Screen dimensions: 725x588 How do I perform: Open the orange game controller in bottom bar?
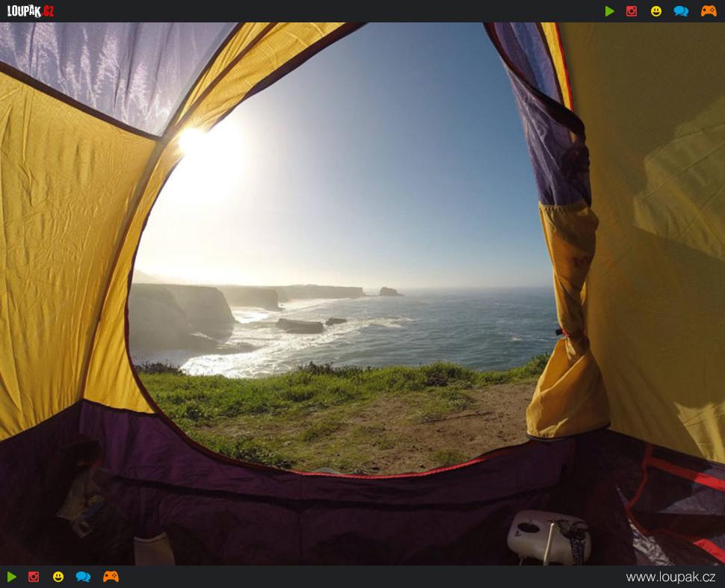pos(111,577)
